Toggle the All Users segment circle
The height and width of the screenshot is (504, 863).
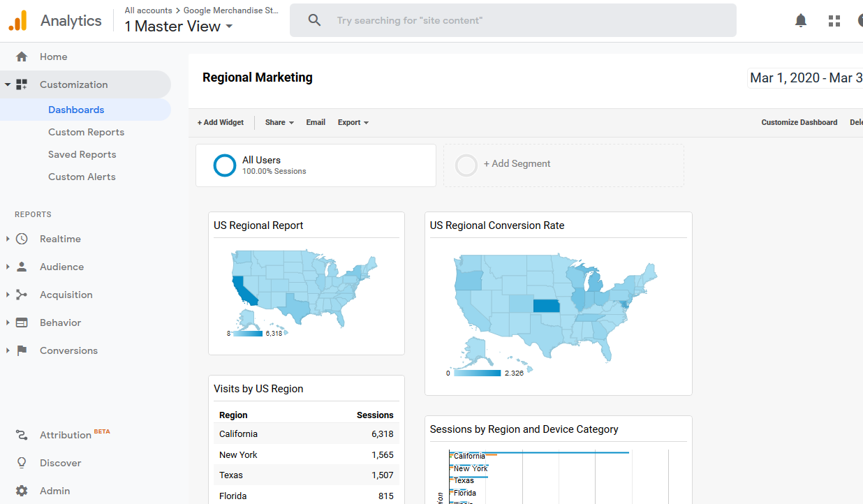coord(225,165)
